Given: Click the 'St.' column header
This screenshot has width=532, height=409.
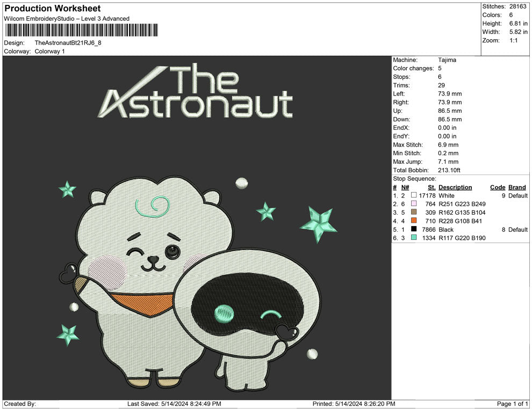Looking at the screenshot, I should tap(432, 187).
